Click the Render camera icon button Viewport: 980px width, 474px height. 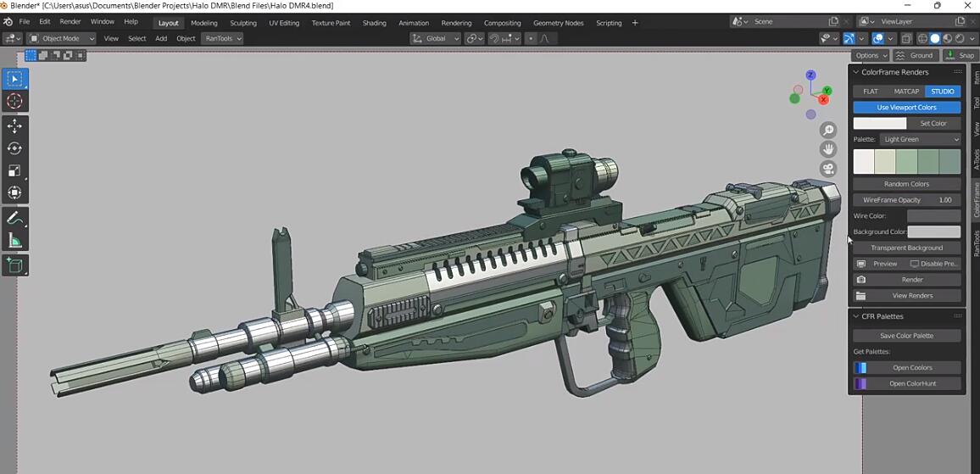860,280
